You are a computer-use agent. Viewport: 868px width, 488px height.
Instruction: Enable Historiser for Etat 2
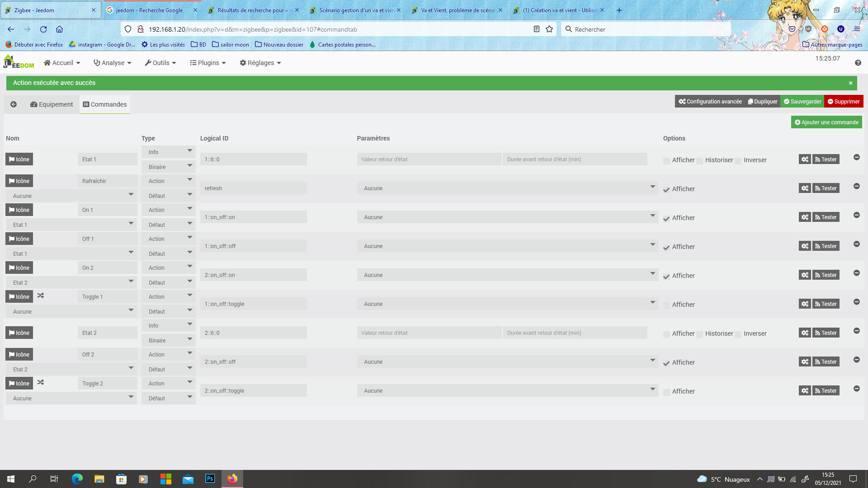(x=699, y=334)
